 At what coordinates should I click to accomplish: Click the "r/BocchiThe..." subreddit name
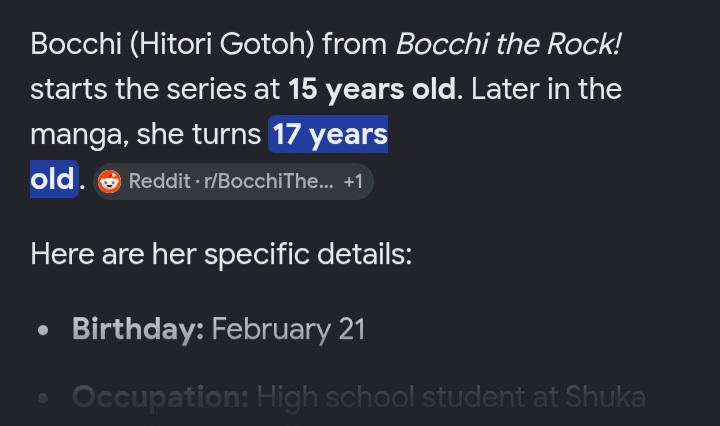(x=269, y=181)
